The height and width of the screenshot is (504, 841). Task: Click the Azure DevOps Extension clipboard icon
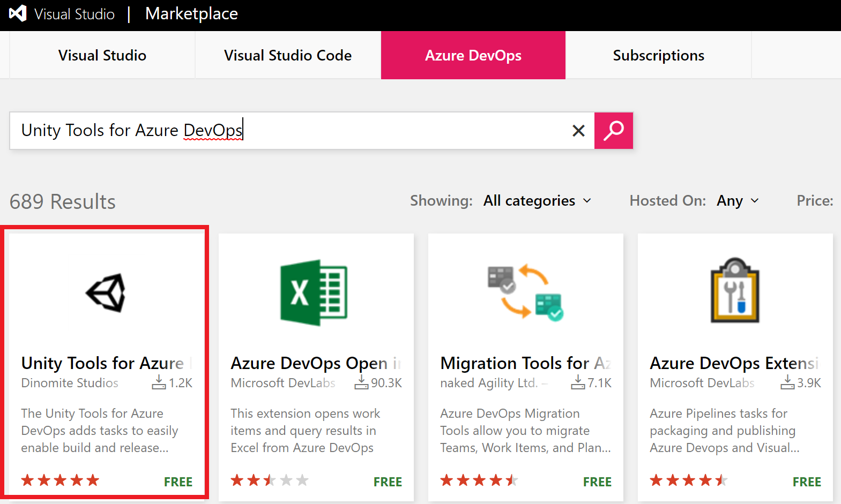coord(735,290)
